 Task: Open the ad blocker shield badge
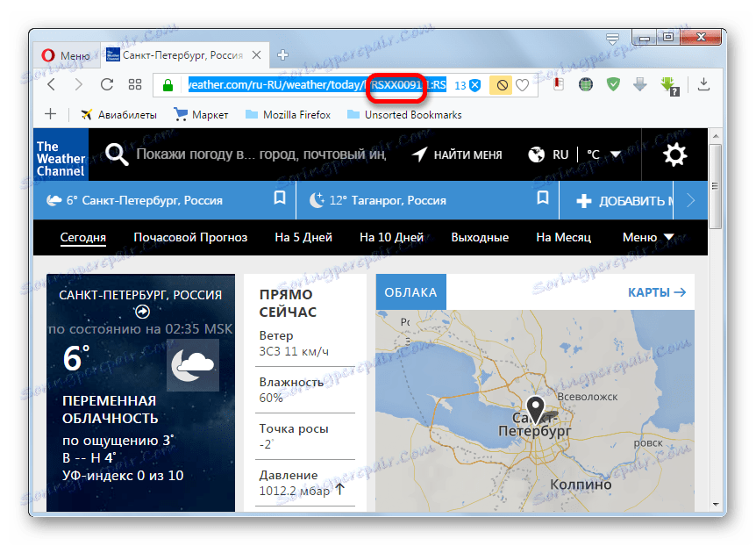(x=467, y=85)
